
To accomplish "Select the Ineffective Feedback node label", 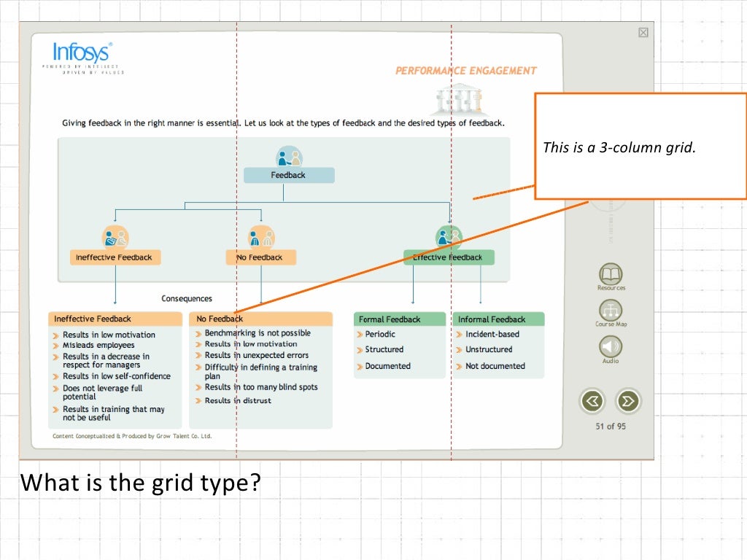I will [x=115, y=257].
